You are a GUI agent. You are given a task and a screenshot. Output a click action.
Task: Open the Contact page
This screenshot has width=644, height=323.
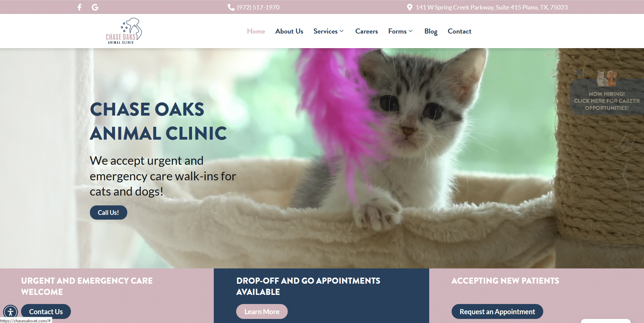coord(459,31)
